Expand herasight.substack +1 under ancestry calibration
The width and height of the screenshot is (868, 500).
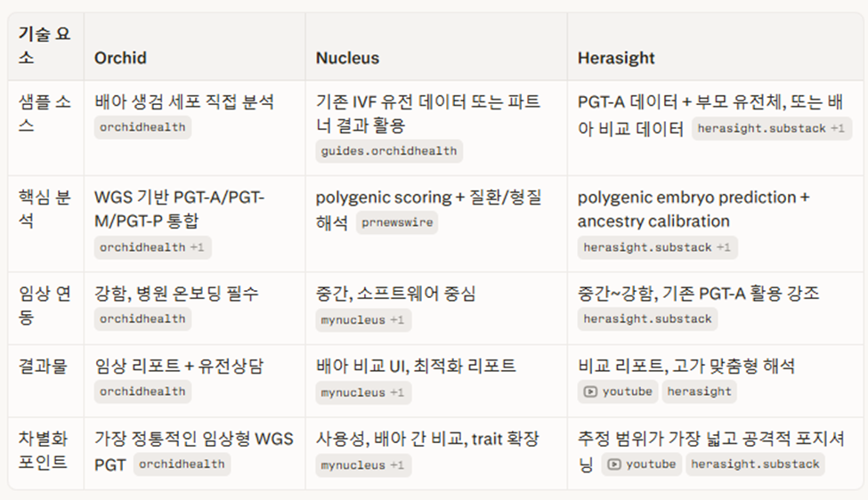[x=658, y=247]
